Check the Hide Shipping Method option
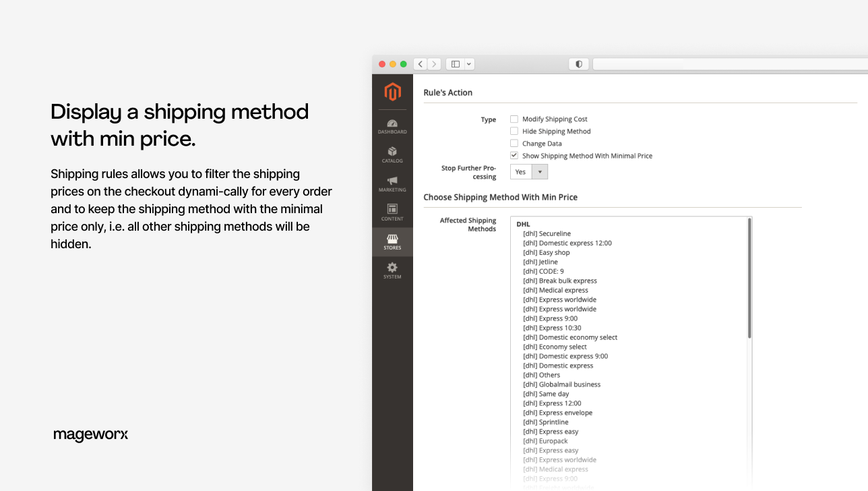Viewport: 868px width, 491px height. point(514,131)
